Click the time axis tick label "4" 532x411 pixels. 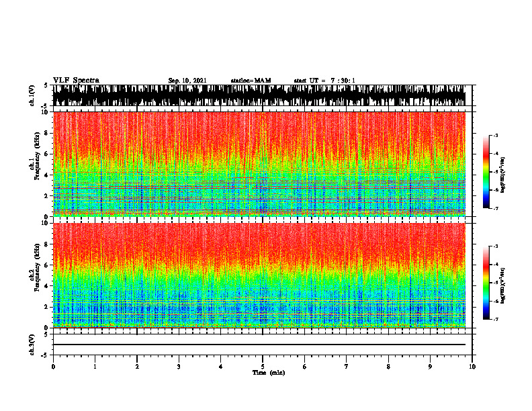tap(221, 367)
